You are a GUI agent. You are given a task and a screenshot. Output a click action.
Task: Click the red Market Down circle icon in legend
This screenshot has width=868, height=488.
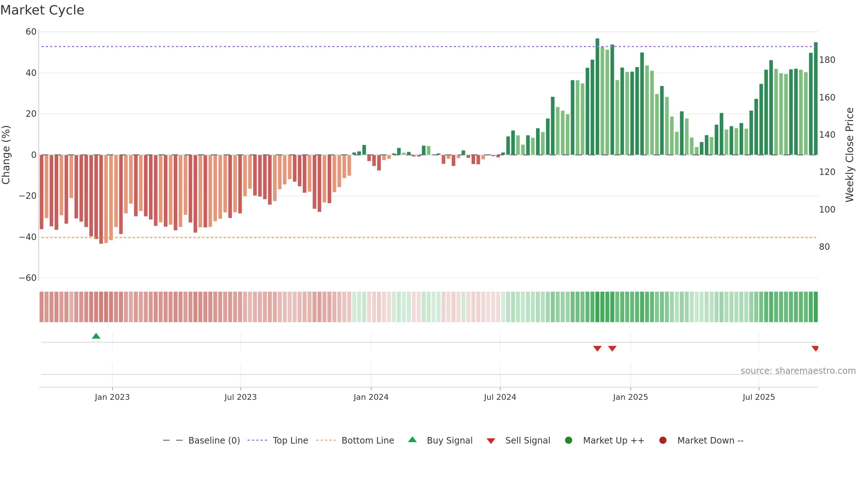pos(663,440)
